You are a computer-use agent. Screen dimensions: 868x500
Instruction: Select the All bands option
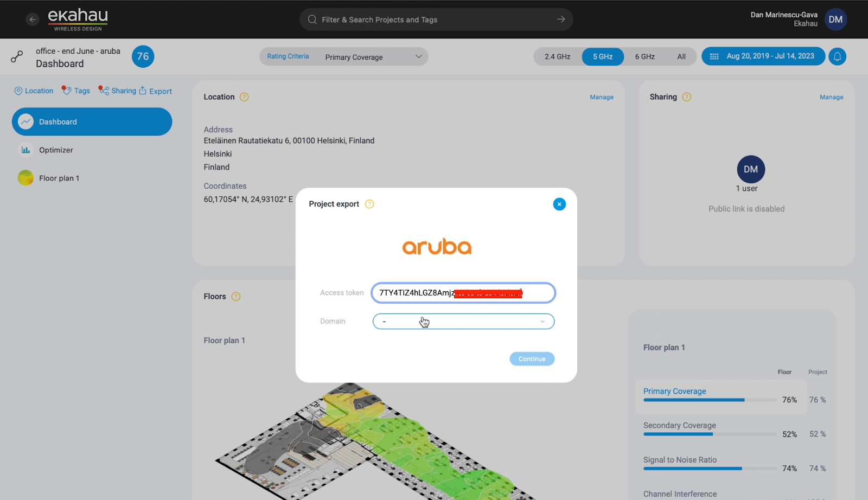(x=681, y=56)
